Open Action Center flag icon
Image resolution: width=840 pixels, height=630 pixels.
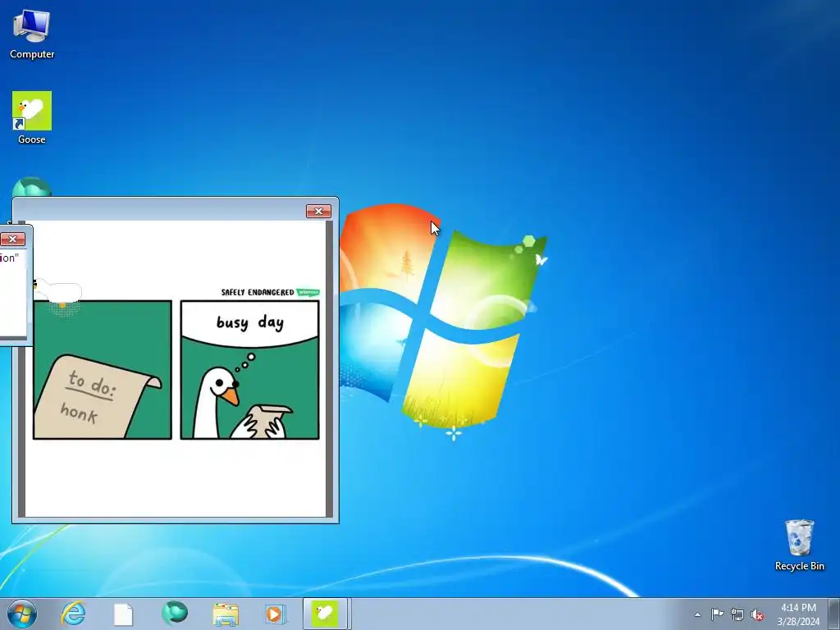coord(717,614)
